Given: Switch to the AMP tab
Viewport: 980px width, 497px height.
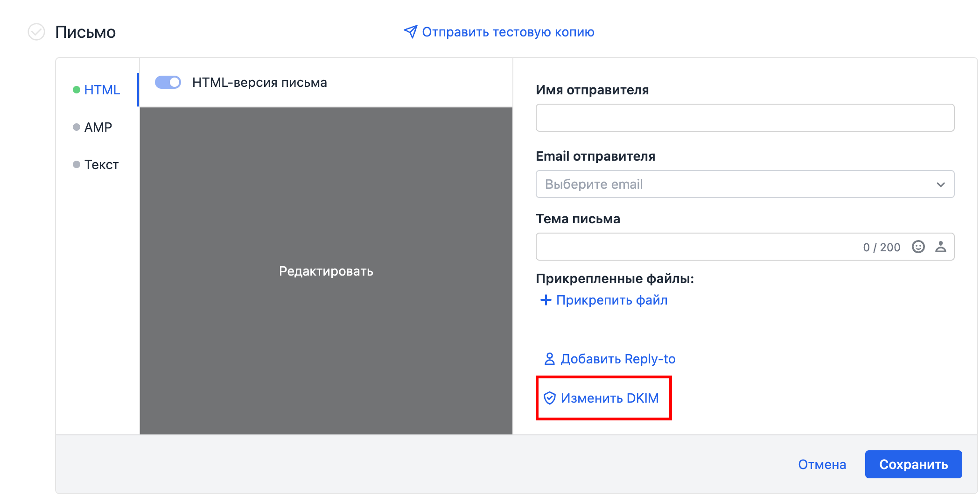Looking at the screenshot, I should point(98,126).
